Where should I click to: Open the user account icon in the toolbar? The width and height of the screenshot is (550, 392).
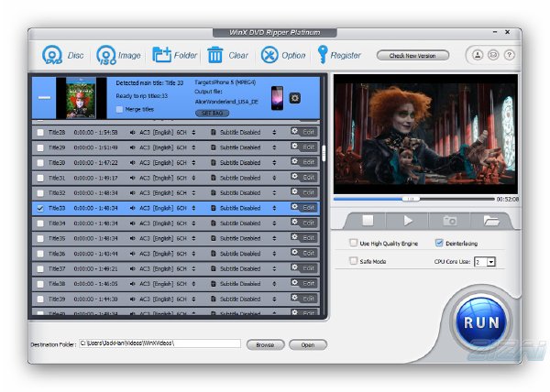(x=477, y=55)
